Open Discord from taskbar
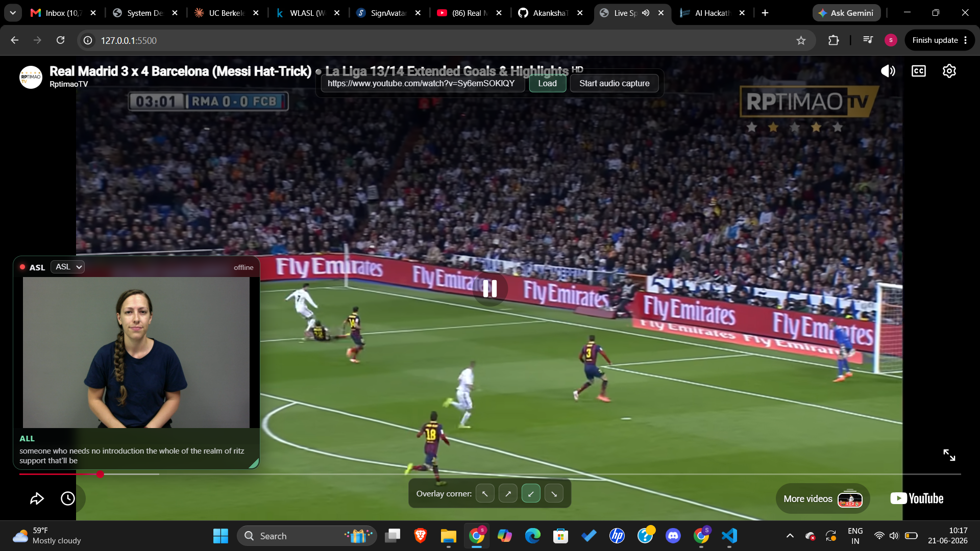This screenshot has width=980, height=551. (x=673, y=536)
